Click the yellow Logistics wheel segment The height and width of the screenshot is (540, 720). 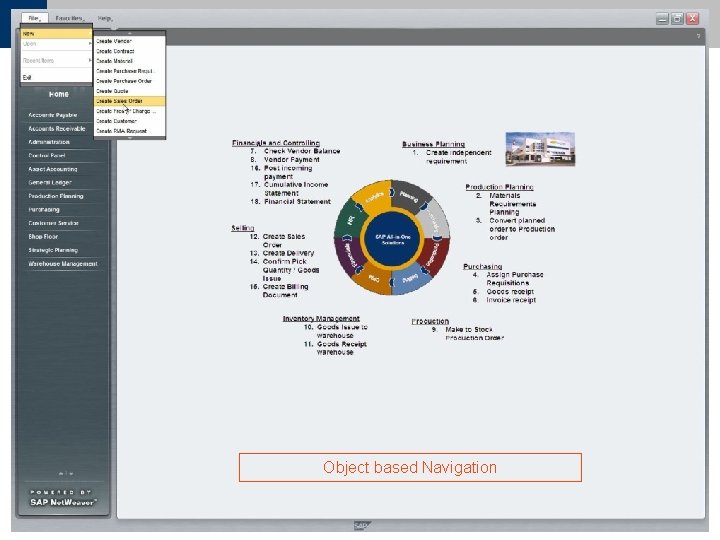click(372, 197)
